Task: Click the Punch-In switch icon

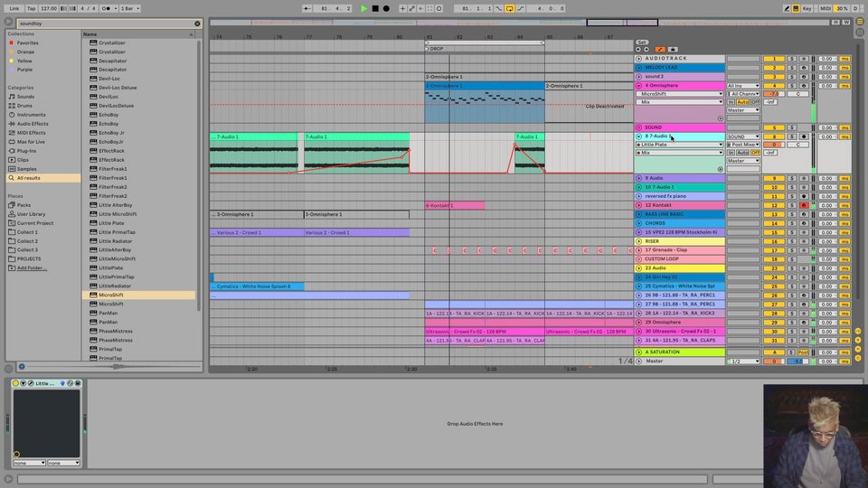Action: 499,8
